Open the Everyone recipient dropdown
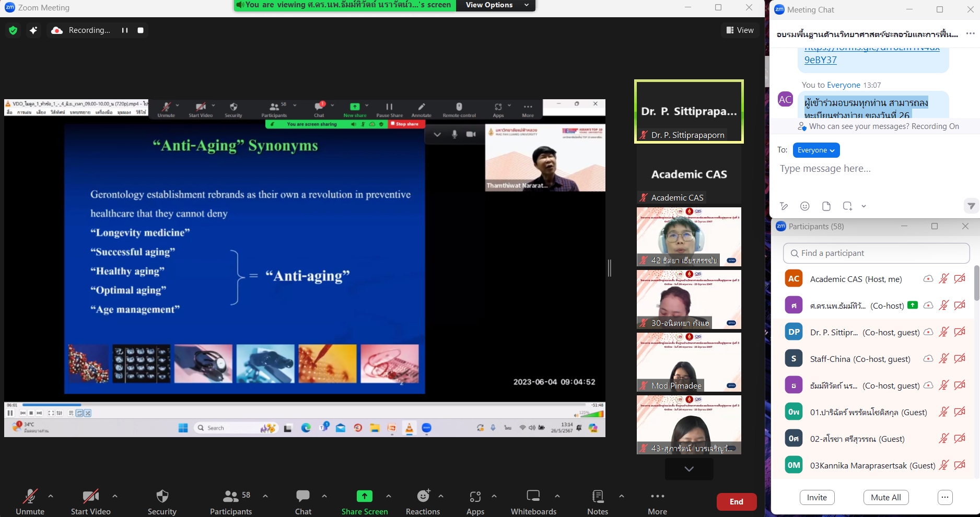This screenshot has height=517, width=980. (x=816, y=150)
